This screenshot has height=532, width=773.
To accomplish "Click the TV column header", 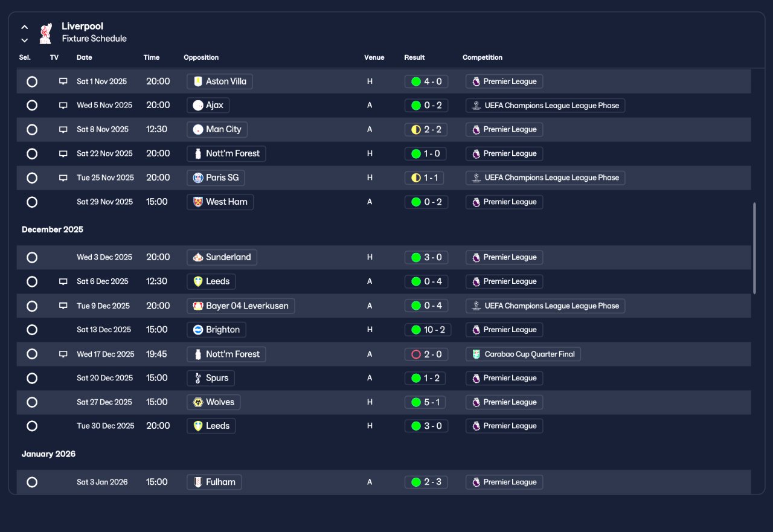I will click(x=54, y=57).
